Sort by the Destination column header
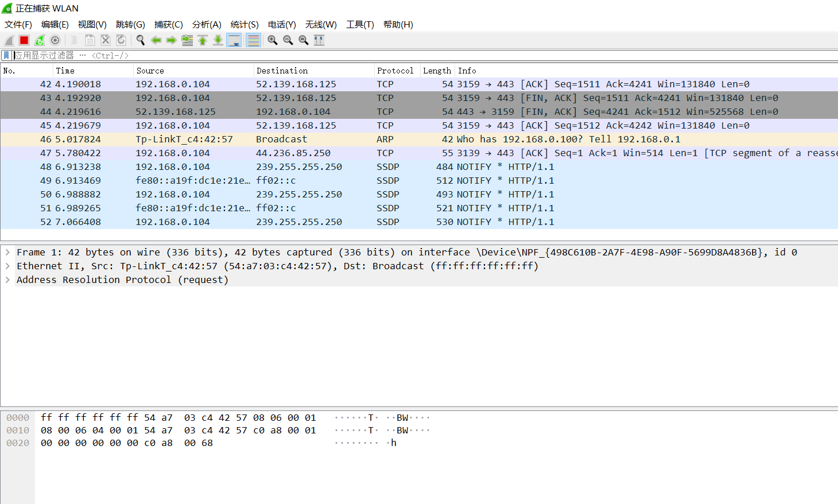The width and height of the screenshot is (838, 504). point(314,71)
